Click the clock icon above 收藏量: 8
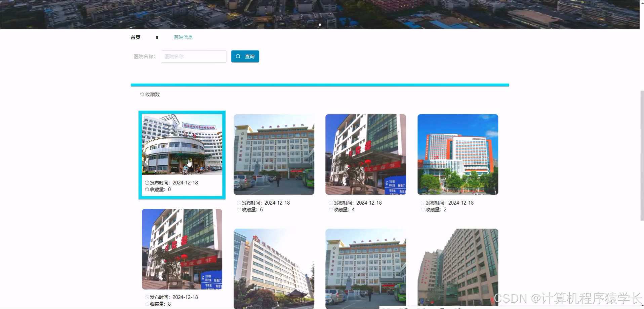644x309 pixels. (x=147, y=297)
